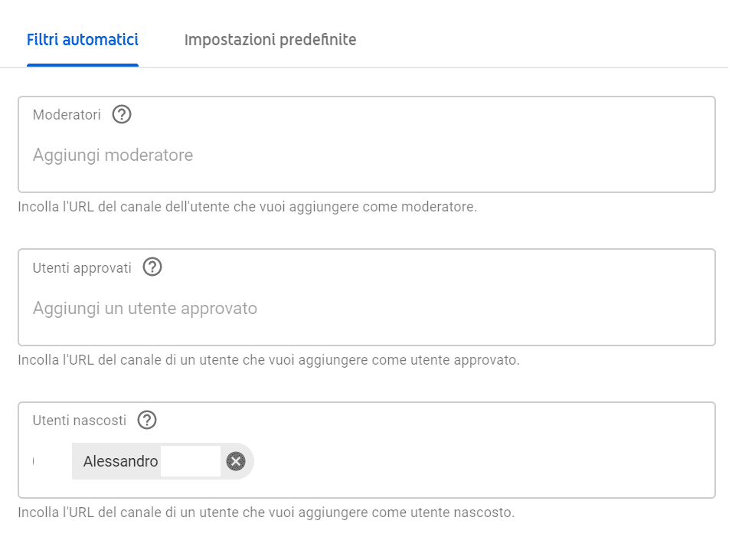Click the hidden user URL hint text

pos(266,513)
